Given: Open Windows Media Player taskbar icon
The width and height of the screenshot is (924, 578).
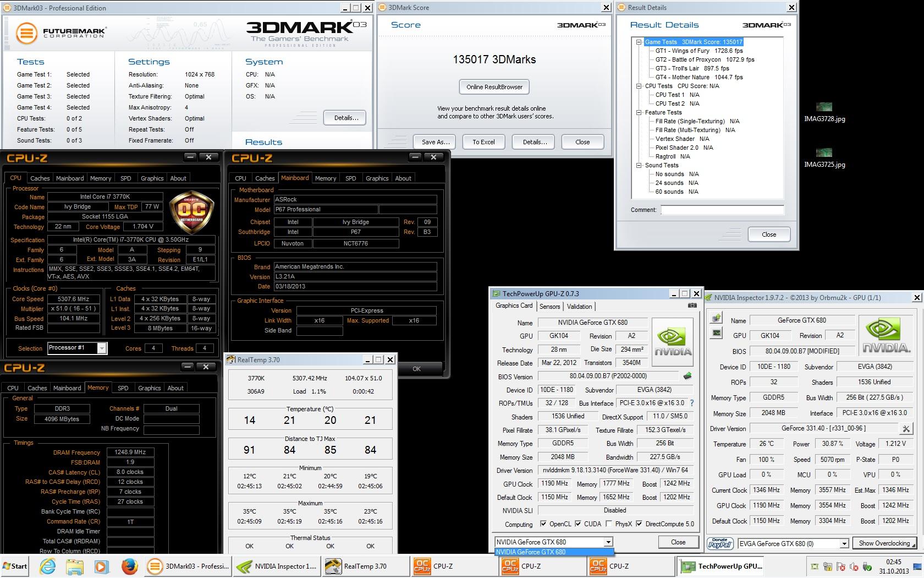Looking at the screenshot, I should (101, 566).
